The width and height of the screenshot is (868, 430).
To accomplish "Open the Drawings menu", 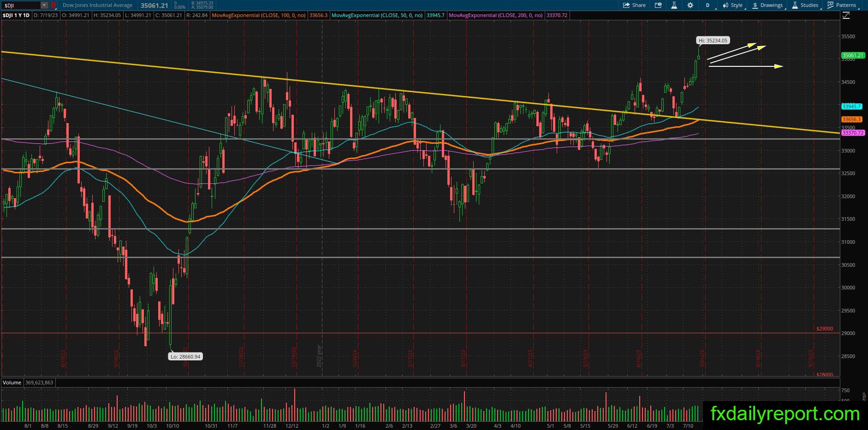I will click(767, 5).
